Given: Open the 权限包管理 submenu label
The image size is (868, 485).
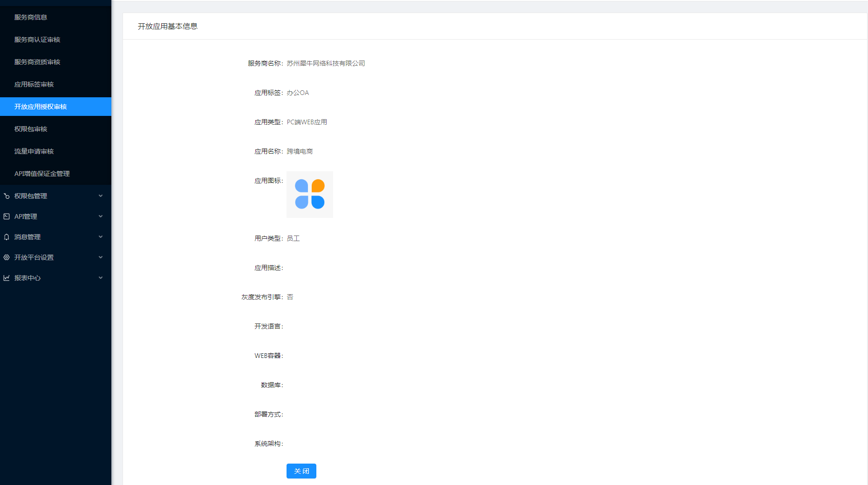Looking at the screenshot, I should (31, 196).
